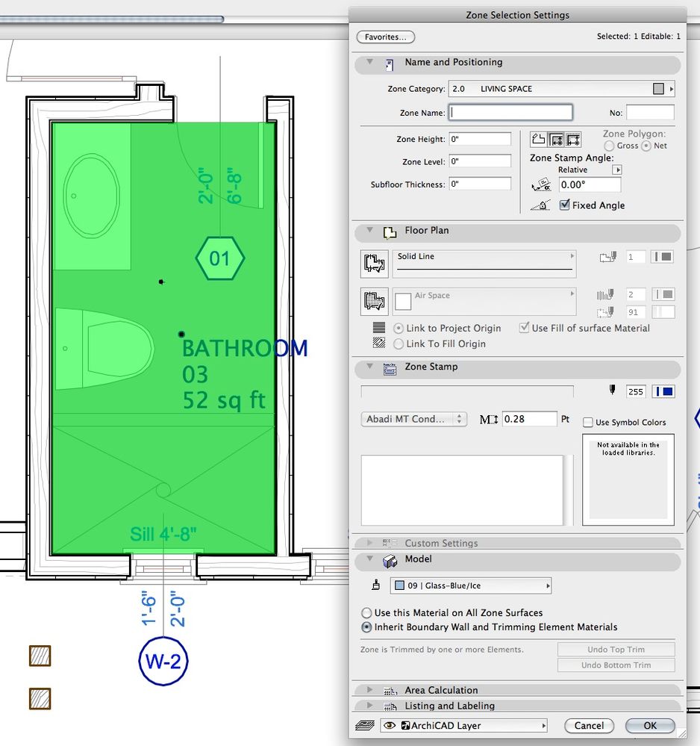700x746 pixels.
Task: Collapse the Name and Positioning panel
Action: coord(370,62)
